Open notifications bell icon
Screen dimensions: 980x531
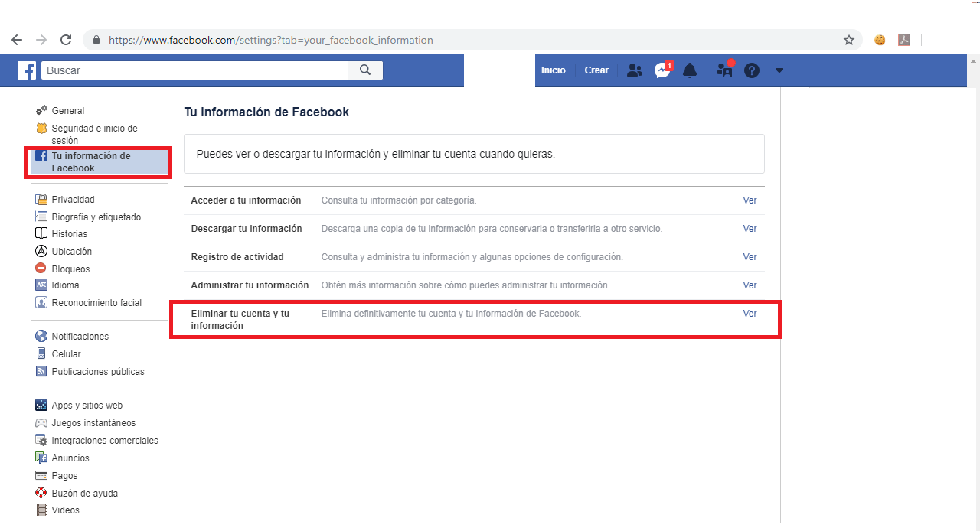(x=690, y=70)
